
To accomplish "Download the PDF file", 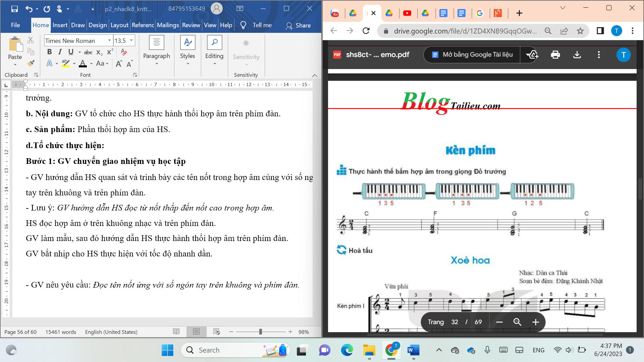I will [x=577, y=55].
